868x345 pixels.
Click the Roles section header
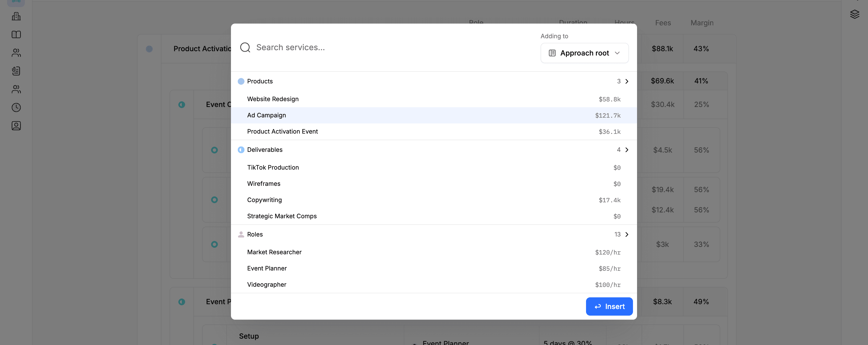(434, 234)
